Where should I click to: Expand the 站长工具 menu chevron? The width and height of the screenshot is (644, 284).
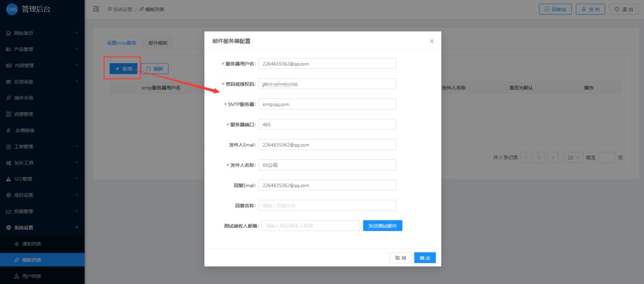point(77,163)
